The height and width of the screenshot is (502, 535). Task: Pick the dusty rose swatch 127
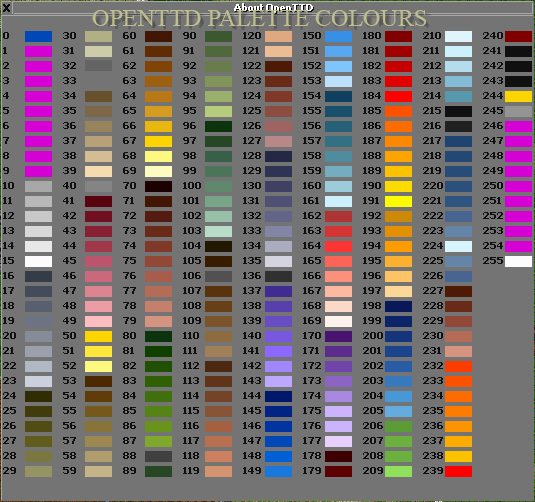tap(279, 142)
